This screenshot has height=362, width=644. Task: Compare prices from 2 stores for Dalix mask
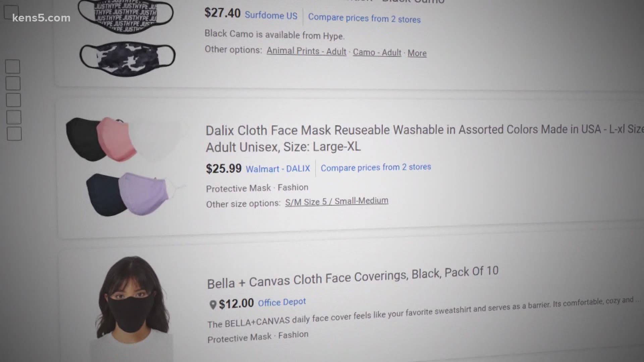pos(376,167)
